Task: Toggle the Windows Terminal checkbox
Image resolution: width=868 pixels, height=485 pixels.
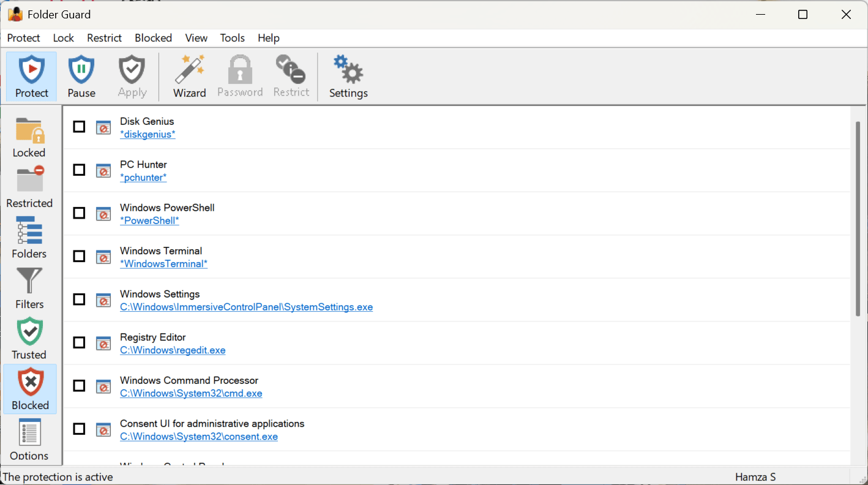Action: [79, 256]
